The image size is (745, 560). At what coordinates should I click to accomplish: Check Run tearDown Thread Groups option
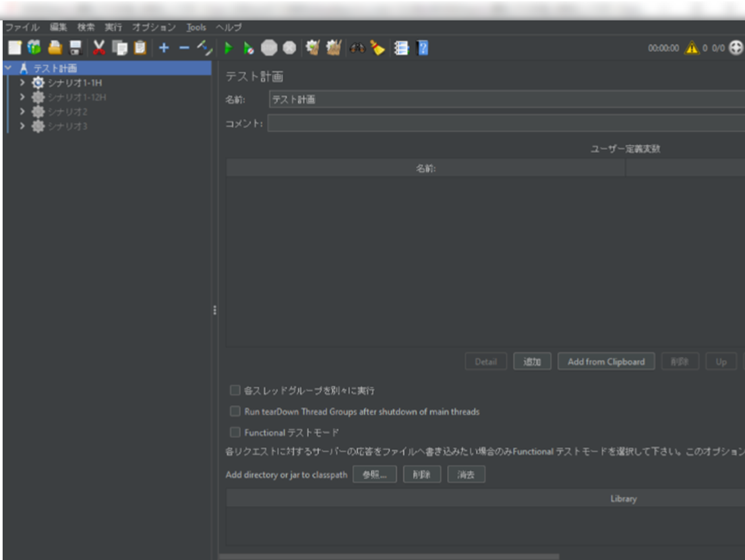(x=235, y=411)
